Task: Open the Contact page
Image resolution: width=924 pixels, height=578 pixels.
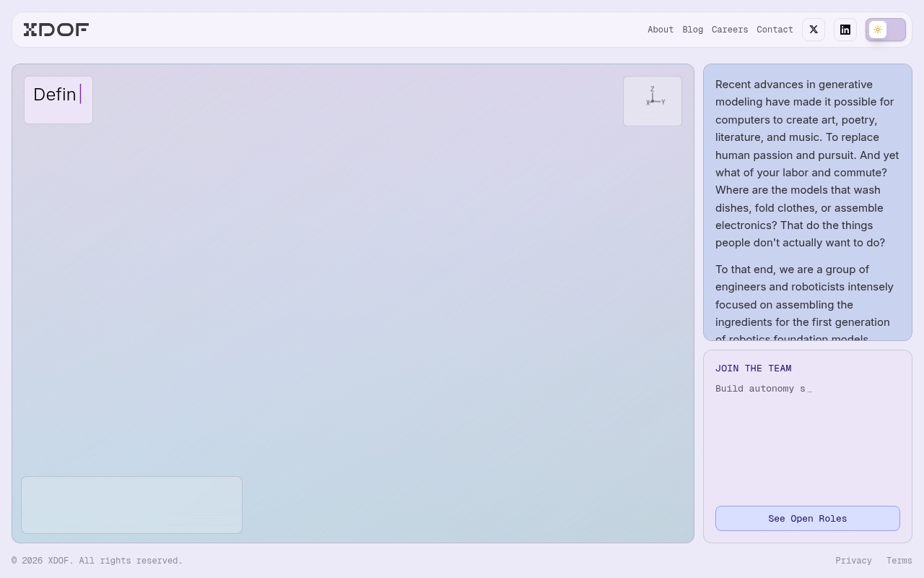Action: (x=775, y=30)
